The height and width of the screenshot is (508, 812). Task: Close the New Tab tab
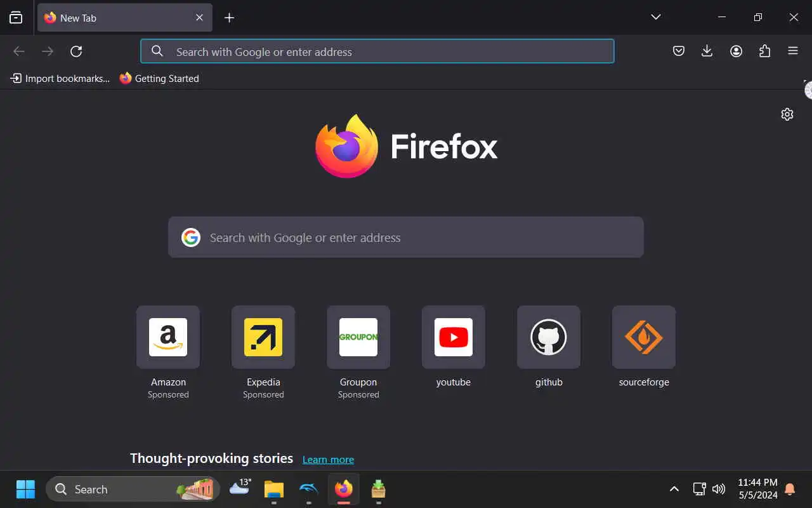pos(199,18)
